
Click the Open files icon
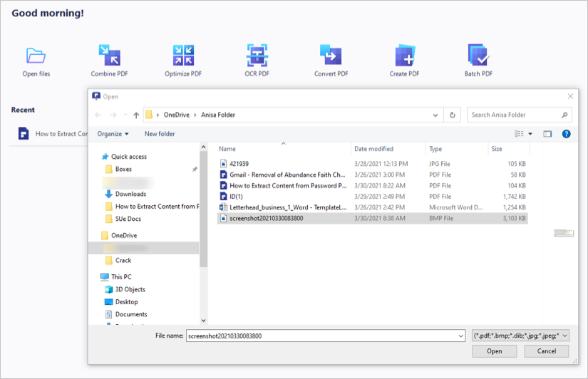click(36, 56)
